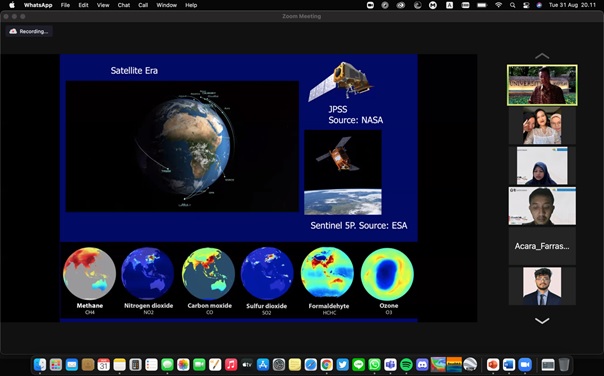
Task: Click the Carbon moxide globe on slide
Action: (208, 274)
